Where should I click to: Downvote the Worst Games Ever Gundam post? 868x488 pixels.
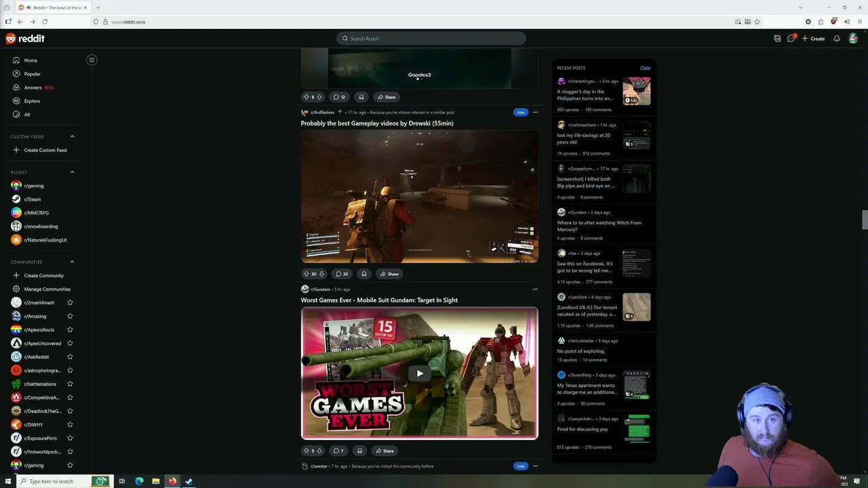click(x=319, y=451)
